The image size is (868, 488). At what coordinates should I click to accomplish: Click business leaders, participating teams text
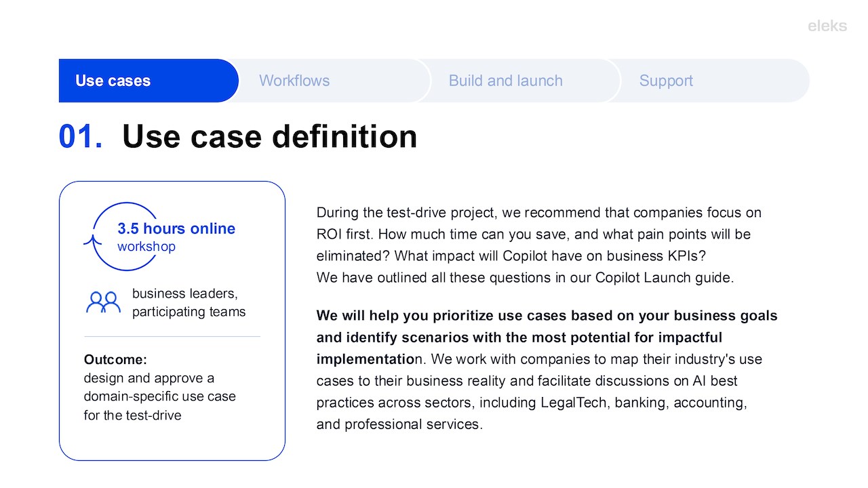(x=189, y=303)
